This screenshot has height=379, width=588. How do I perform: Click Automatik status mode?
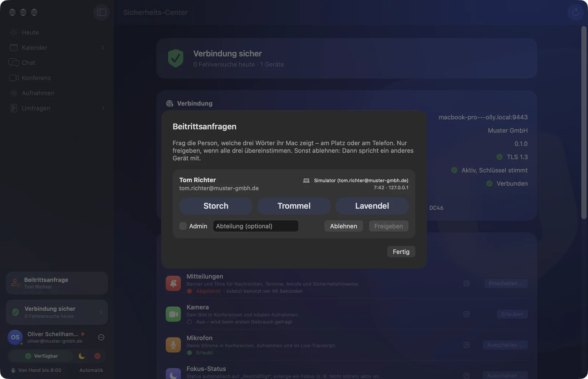(91, 371)
